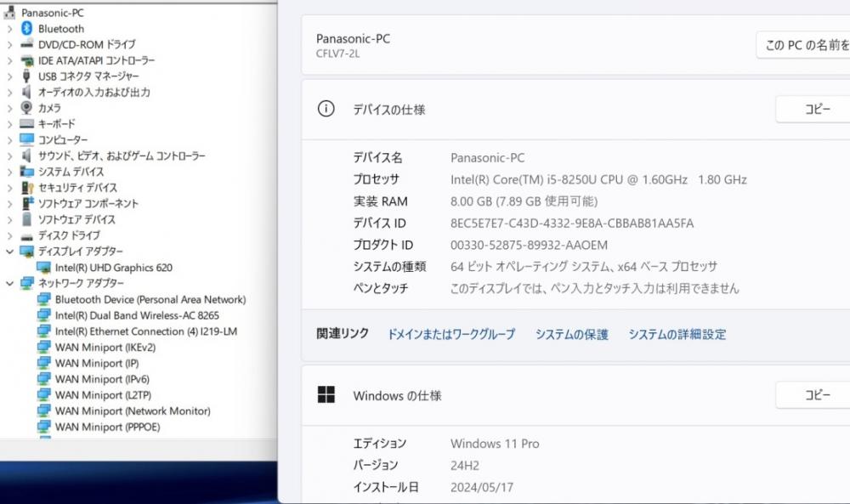Open the システムの詳細設定 link
This screenshot has height=504, width=850.
click(x=677, y=334)
